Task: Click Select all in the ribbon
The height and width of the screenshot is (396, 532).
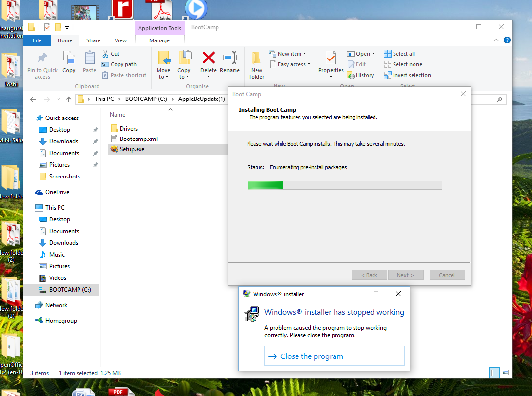Action: [399, 54]
